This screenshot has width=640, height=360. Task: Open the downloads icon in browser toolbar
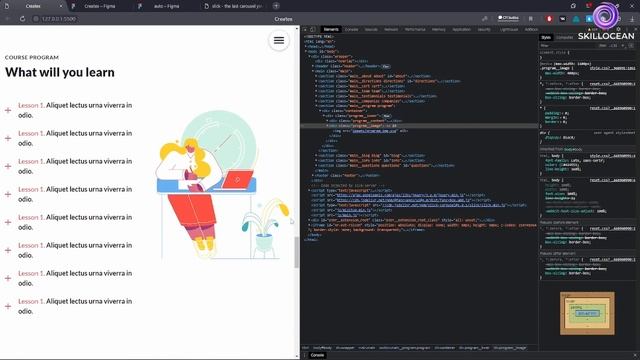[x=632, y=19]
